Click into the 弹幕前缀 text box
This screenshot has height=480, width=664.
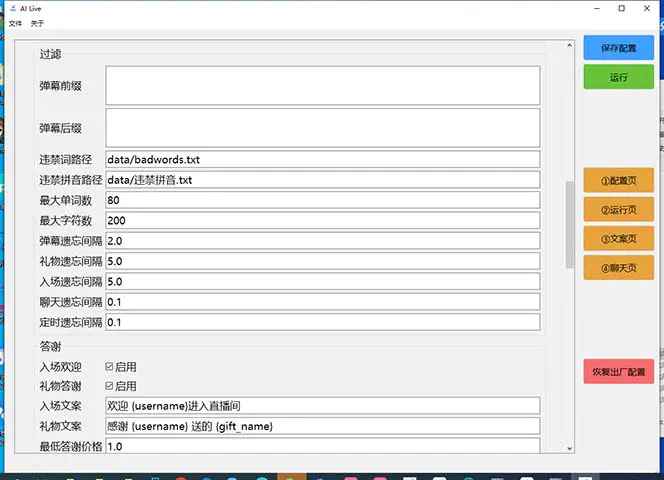[x=322, y=86]
